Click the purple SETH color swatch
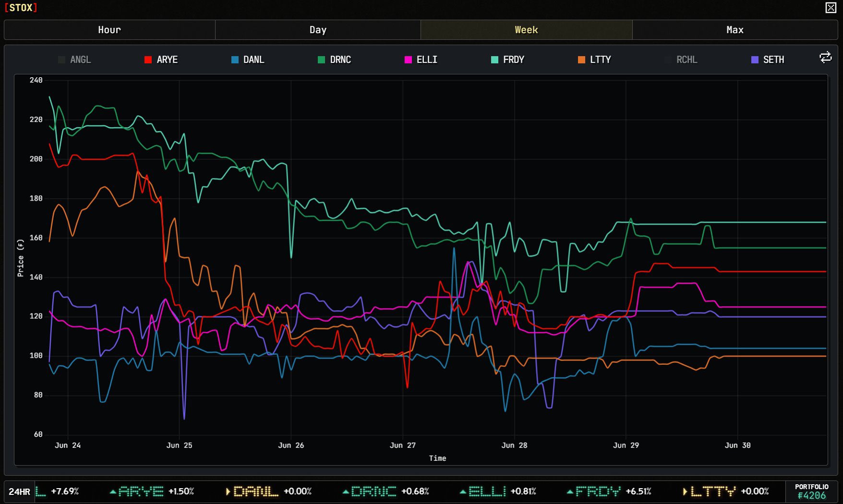Image resolution: width=843 pixels, height=504 pixels. [x=755, y=60]
